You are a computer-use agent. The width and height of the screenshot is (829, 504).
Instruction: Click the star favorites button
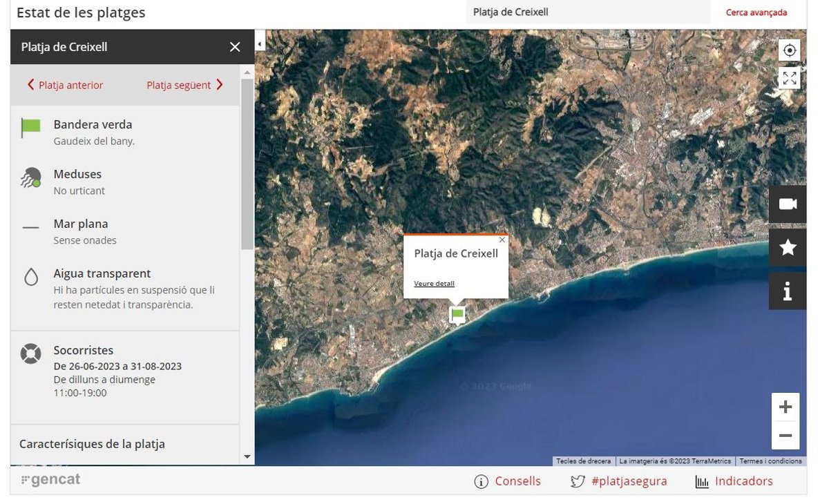pos(788,248)
